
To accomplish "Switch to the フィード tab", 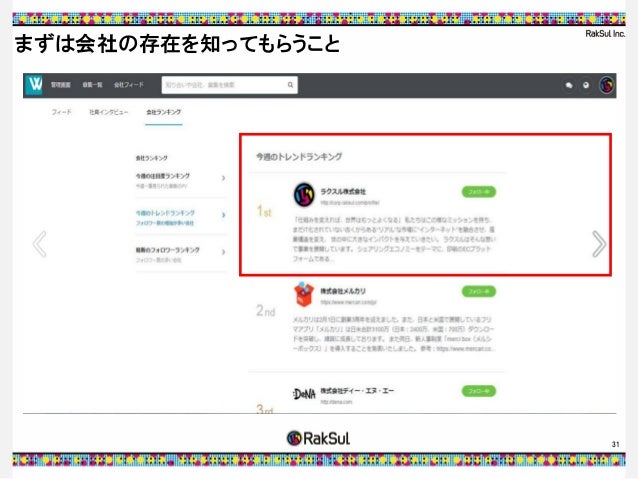I will pyautogui.click(x=61, y=112).
